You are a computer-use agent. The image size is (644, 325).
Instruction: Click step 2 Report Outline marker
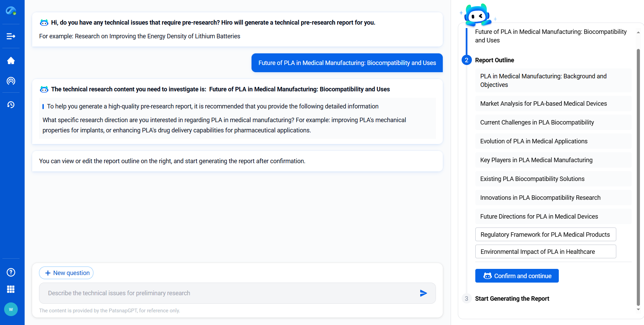466,60
